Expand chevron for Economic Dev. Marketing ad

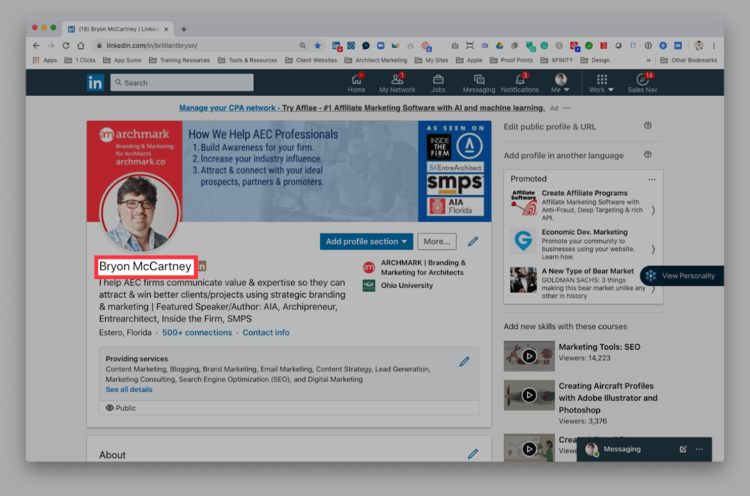tap(653, 249)
